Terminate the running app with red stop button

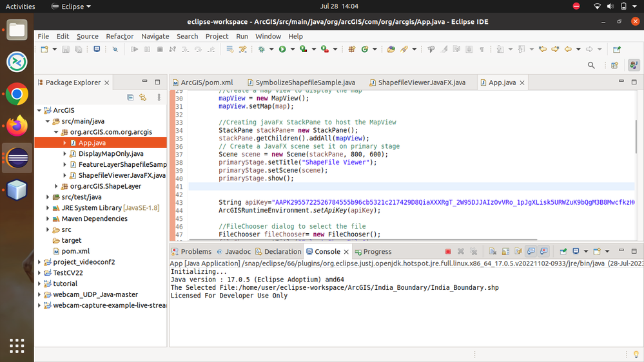pyautogui.click(x=448, y=251)
